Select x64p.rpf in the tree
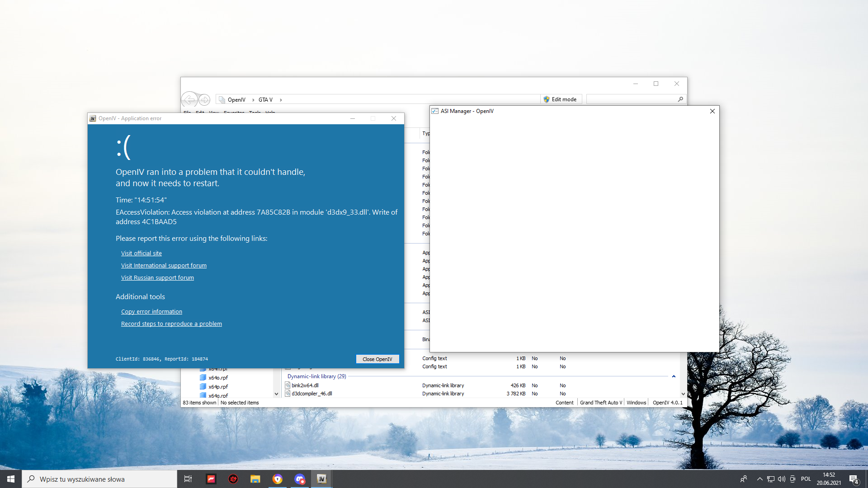Viewport: 868px width, 488px height. click(x=218, y=387)
